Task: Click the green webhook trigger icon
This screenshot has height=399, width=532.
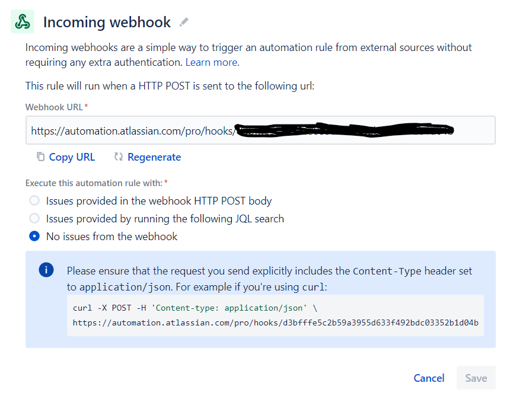Action: (x=23, y=22)
